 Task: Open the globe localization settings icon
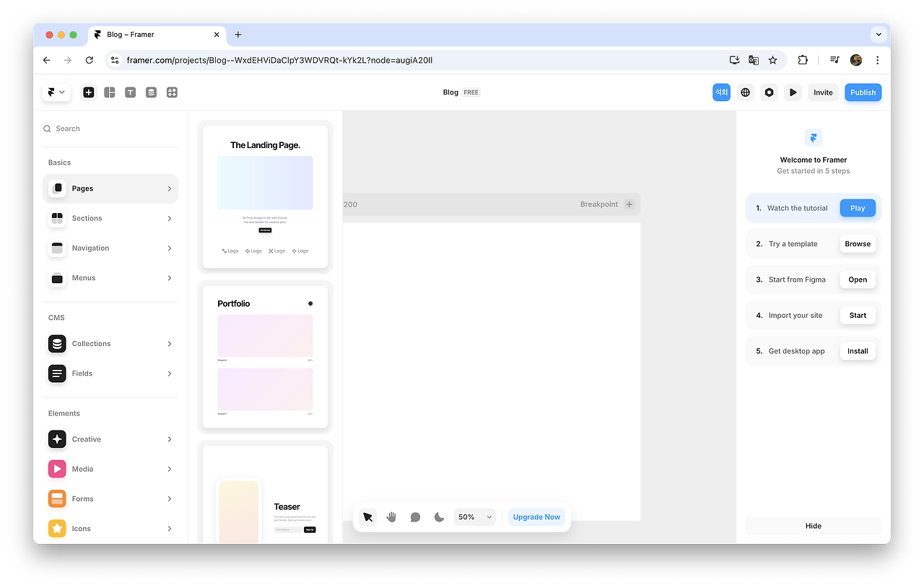(746, 92)
